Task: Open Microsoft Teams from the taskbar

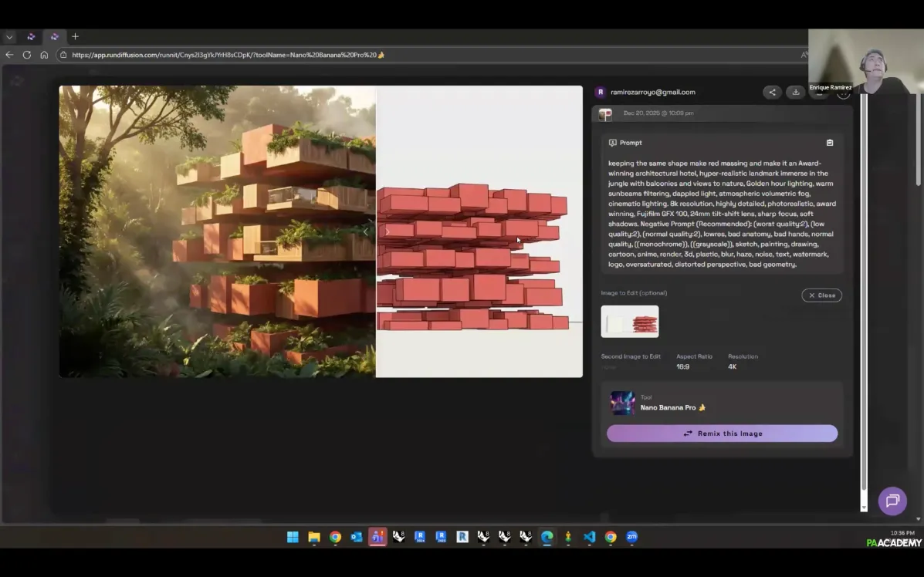Action: point(377,537)
